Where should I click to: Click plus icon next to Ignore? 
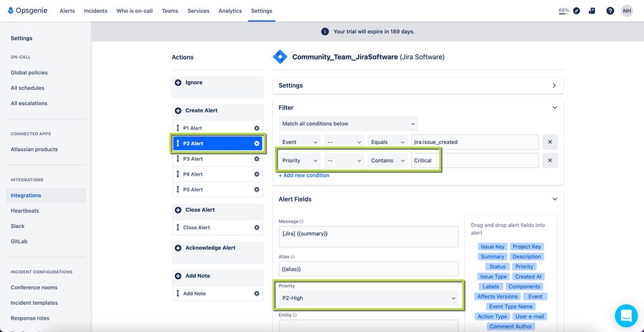178,83
